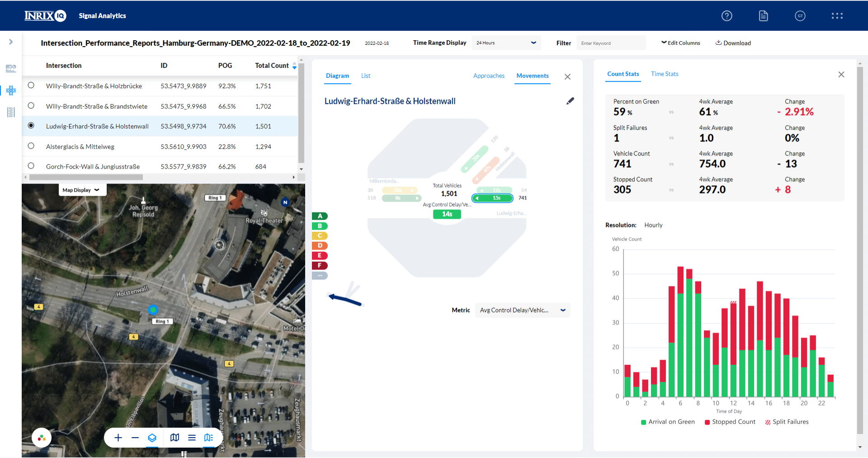Screen dimensions: 868x458
Task: Select Alsterglacis & Mittelweg radio button
Action: coord(31,146)
